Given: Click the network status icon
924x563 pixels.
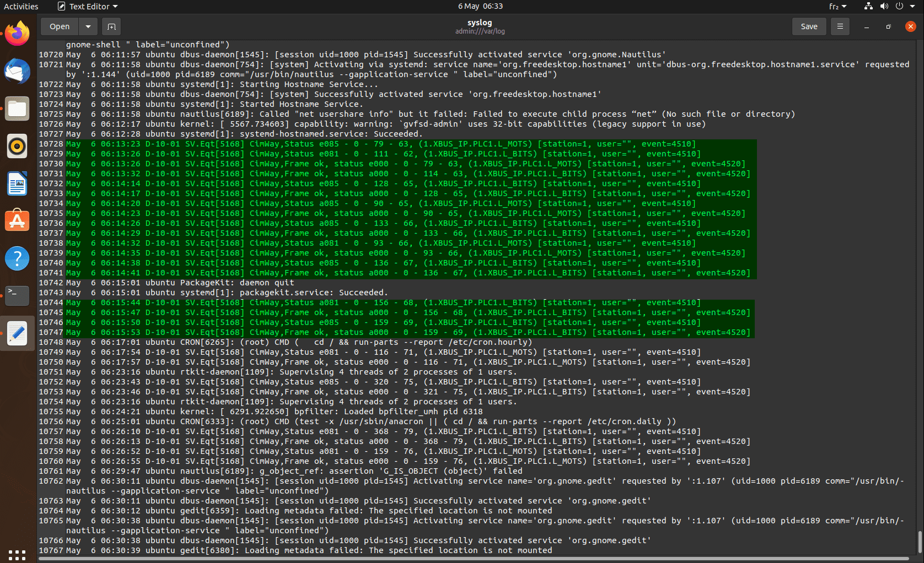Looking at the screenshot, I should (869, 6).
